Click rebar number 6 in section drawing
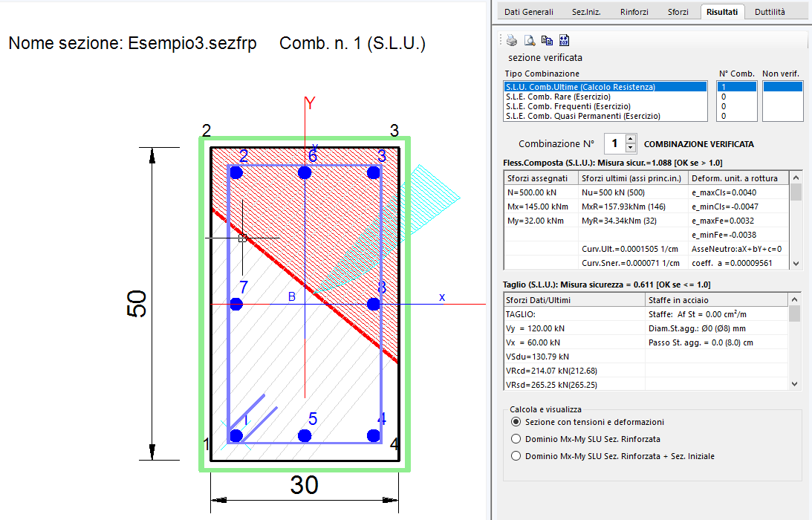 305,172
